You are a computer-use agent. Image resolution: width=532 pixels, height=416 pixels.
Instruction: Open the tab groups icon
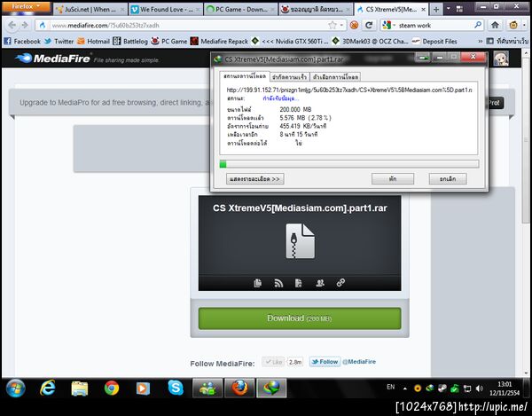pos(459,9)
